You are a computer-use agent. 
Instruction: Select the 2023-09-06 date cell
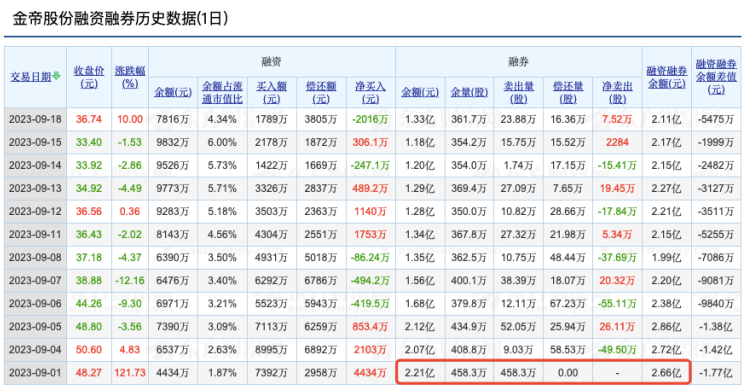click(x=35, y=303)
